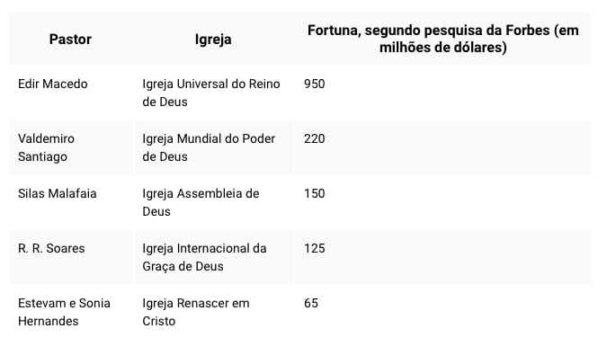Click the word Forbes in header
Image resolution: width=616 pixels, height=364 pixels.
527,31
